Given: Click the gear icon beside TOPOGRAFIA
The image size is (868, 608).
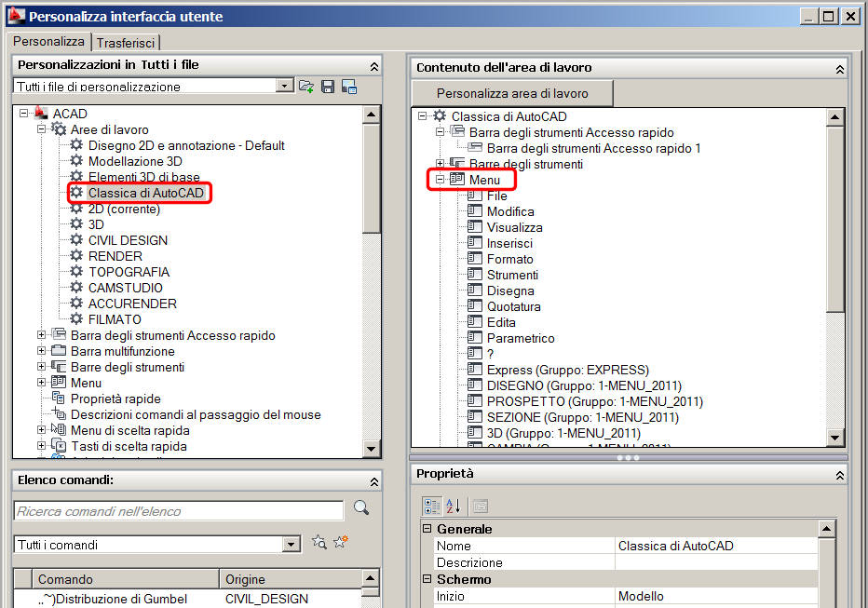Looking at the screenshot, I should pos(76,272).
